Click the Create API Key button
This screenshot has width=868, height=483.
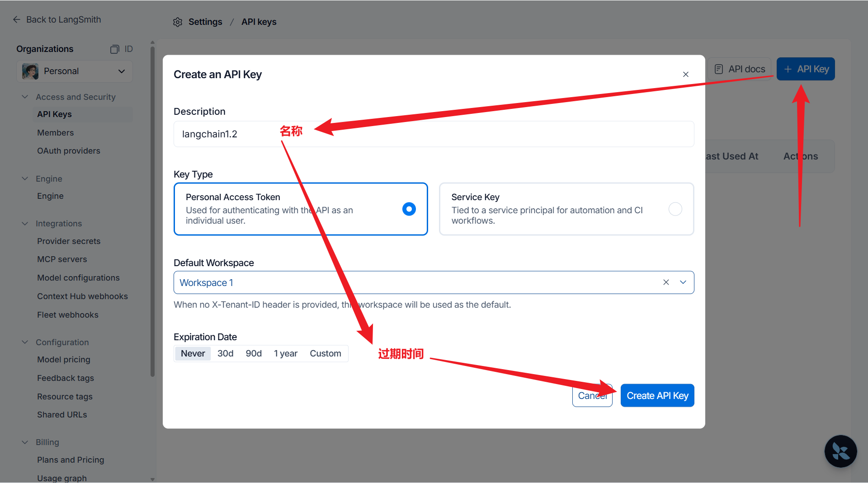coord(657,396)
